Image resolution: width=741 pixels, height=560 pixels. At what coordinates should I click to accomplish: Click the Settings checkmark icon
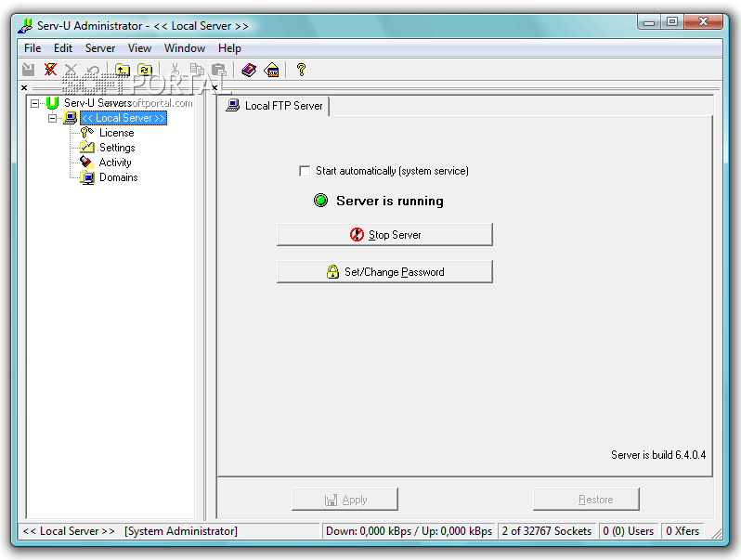pyautogui.click(x=87, y=148)
